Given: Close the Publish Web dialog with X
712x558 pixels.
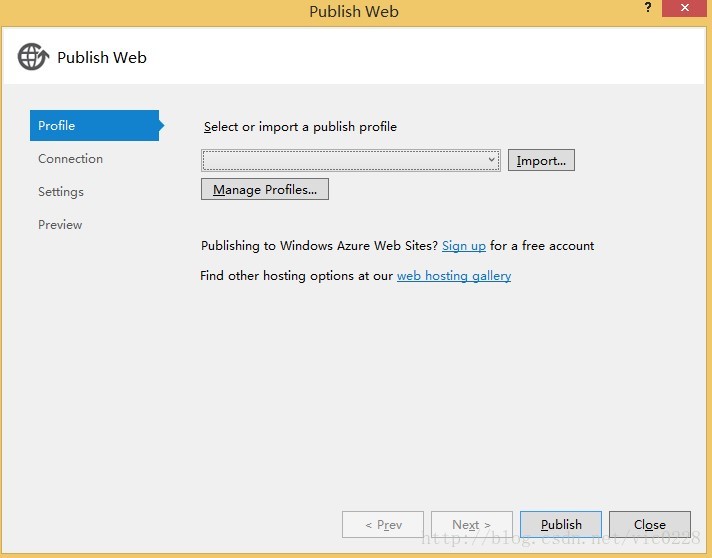Looking at the screenshot, I should tap(684, 8).
